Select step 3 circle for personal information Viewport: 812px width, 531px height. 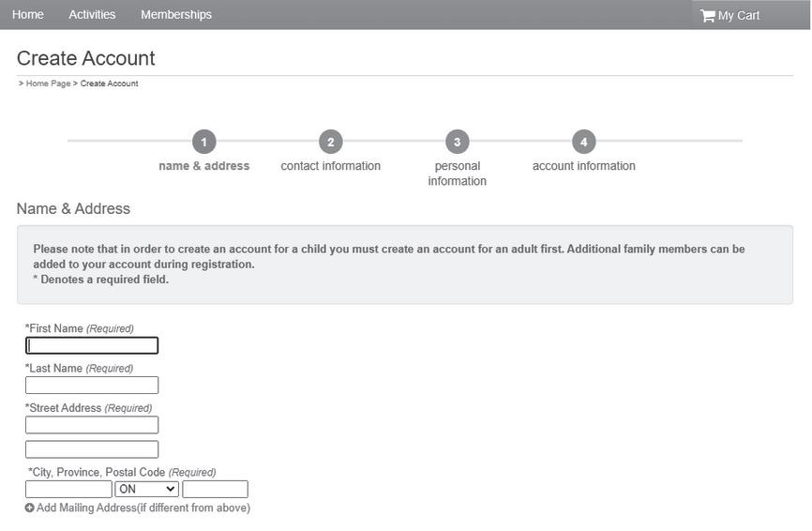point(458,142)
